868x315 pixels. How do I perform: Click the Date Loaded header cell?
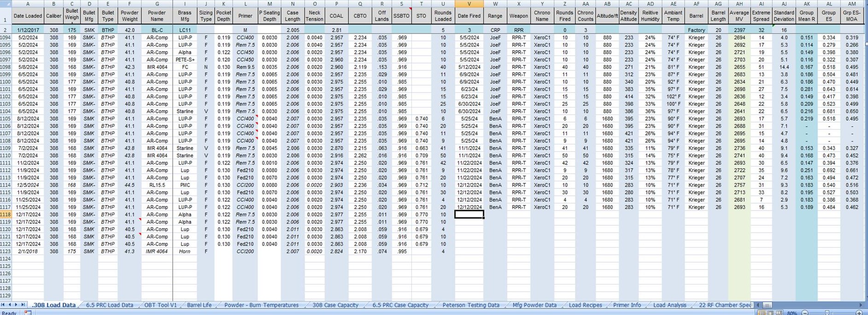point(28,16)
